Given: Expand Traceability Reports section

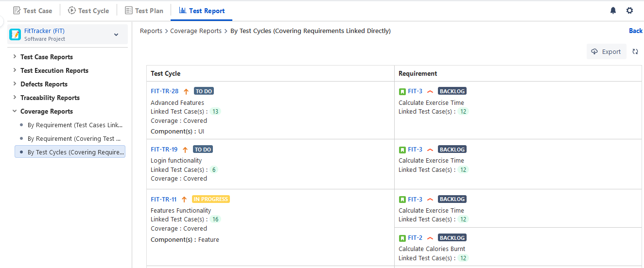Looking at the screenshot, I should [15, 98].
